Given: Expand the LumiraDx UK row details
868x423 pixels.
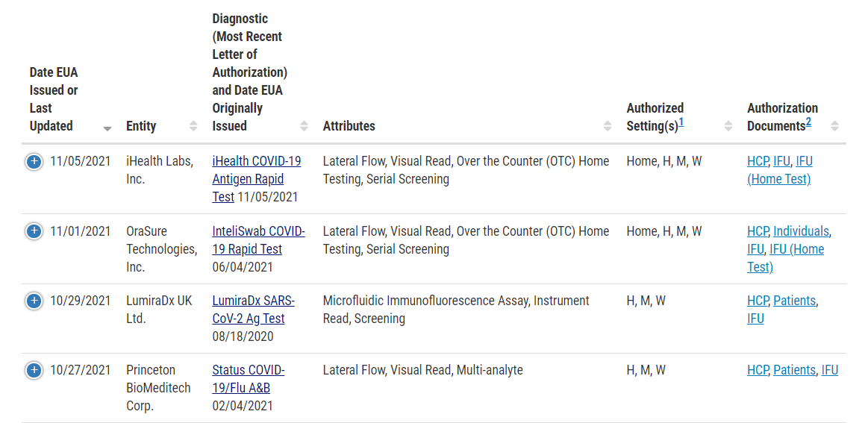Looking at the screenshot, I should pos(34,301).
